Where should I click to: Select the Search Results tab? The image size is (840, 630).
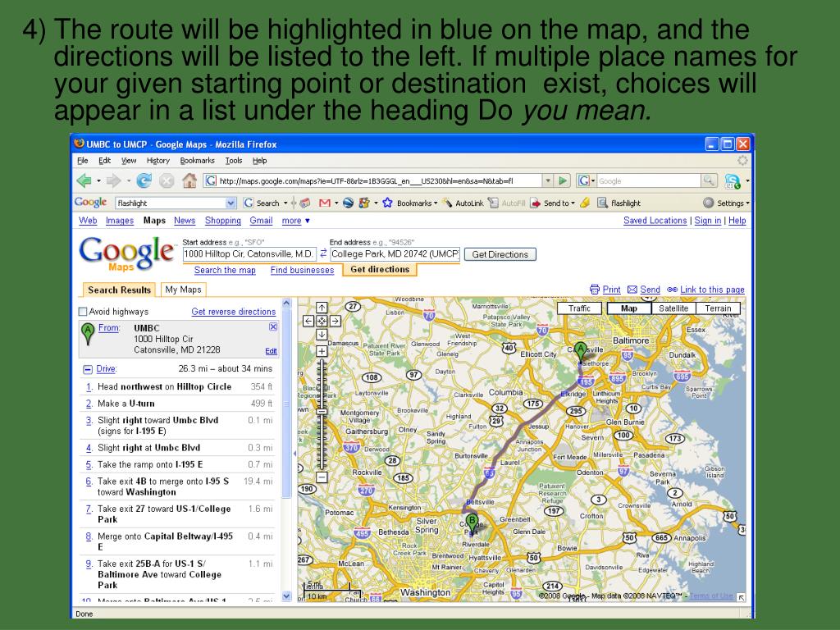[119, 290]
